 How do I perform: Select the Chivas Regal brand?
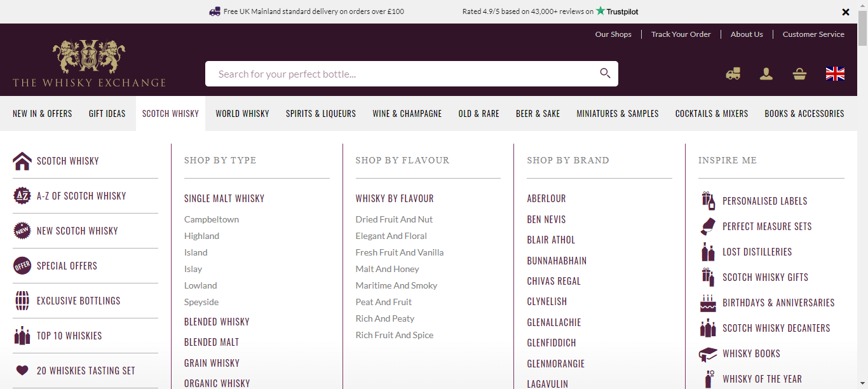point(553,281)
